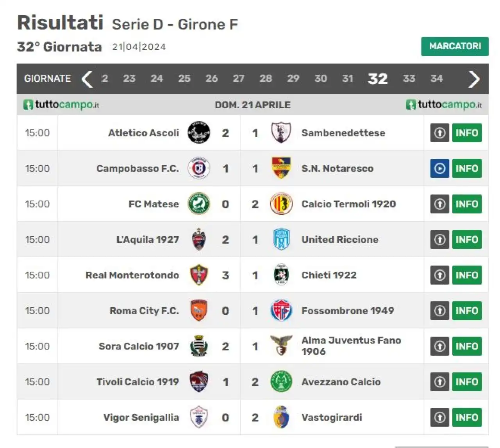Click the tuttocampo.it logo at left

61,105
